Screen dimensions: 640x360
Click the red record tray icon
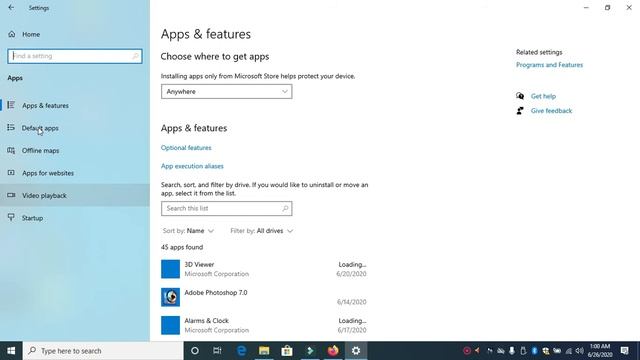point(467,351)
